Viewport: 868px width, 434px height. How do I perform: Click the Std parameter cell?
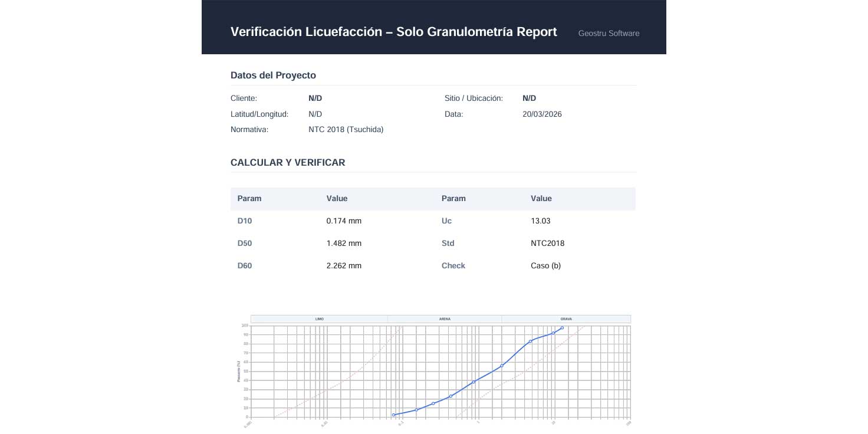point(448,244)
